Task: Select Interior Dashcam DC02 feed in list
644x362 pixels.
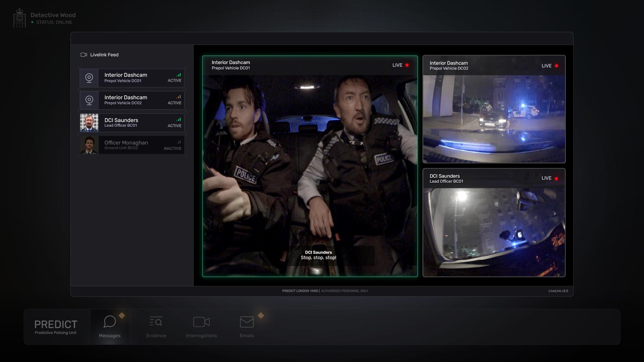Action: click(134, 100)
